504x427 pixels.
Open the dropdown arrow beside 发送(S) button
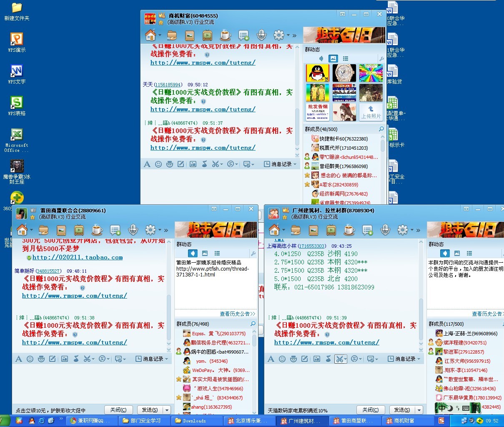pos(166,409)
